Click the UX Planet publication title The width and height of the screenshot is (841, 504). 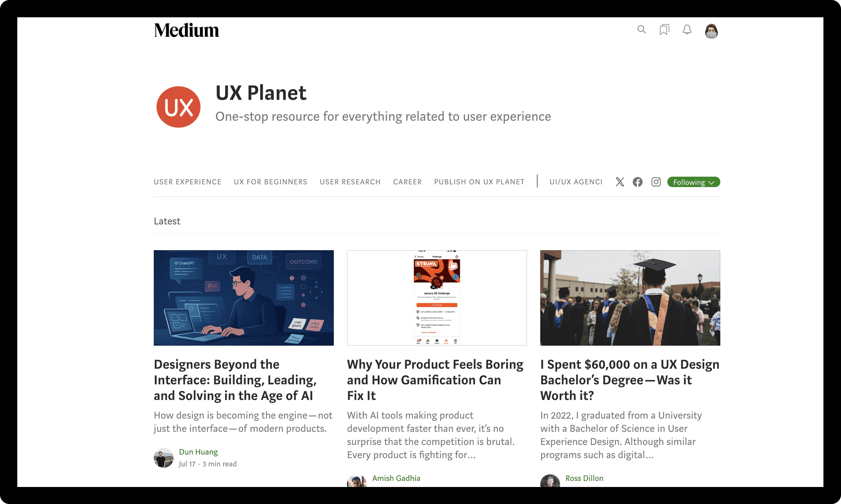coord(261,93)
